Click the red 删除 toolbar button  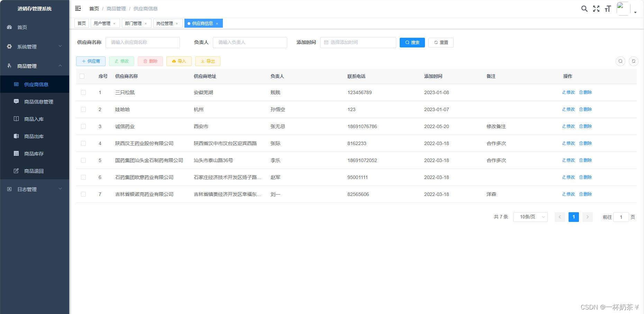(150, 61)
